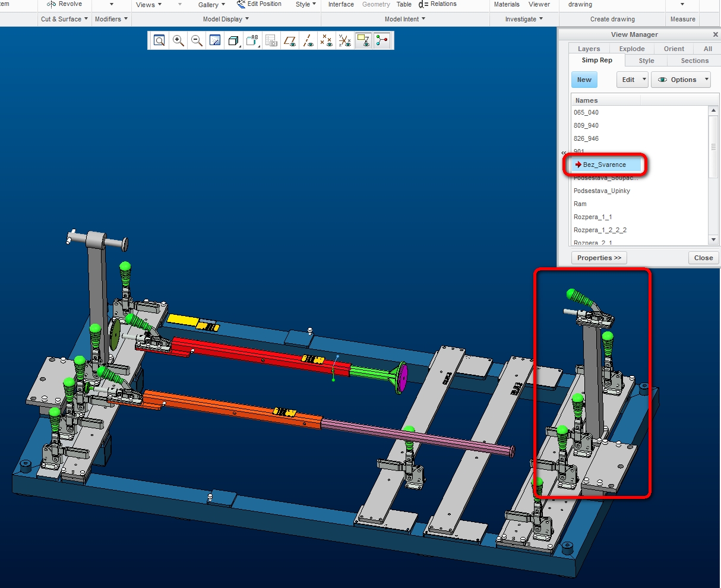This screenshot has width=721, height=588.
Task: Click the Names list scroll-down arrow
Action: click(714, 239)
